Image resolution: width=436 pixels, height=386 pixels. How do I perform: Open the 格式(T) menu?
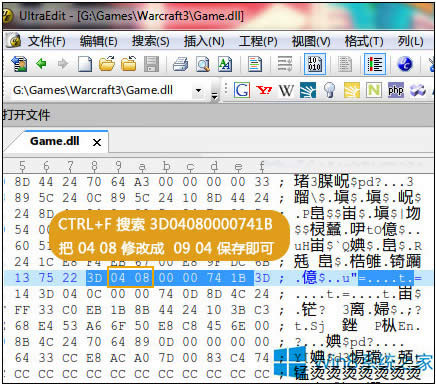pos(364,41)
